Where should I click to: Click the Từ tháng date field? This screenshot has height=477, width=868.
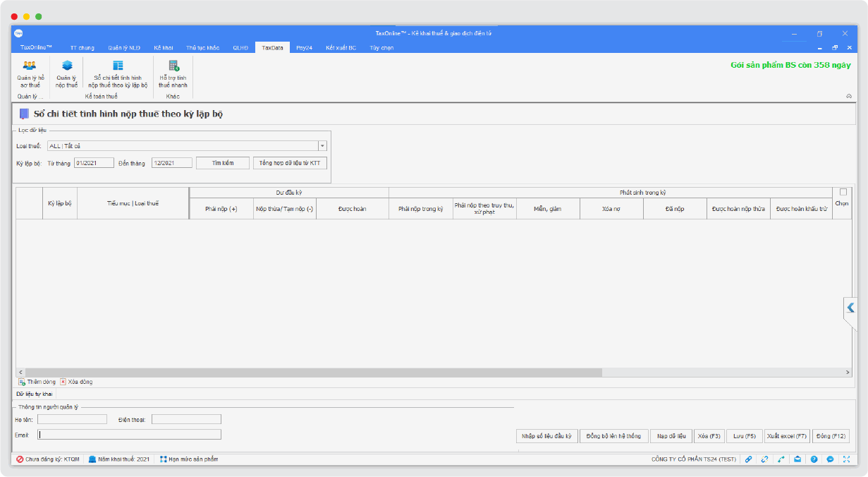(94, 163)
